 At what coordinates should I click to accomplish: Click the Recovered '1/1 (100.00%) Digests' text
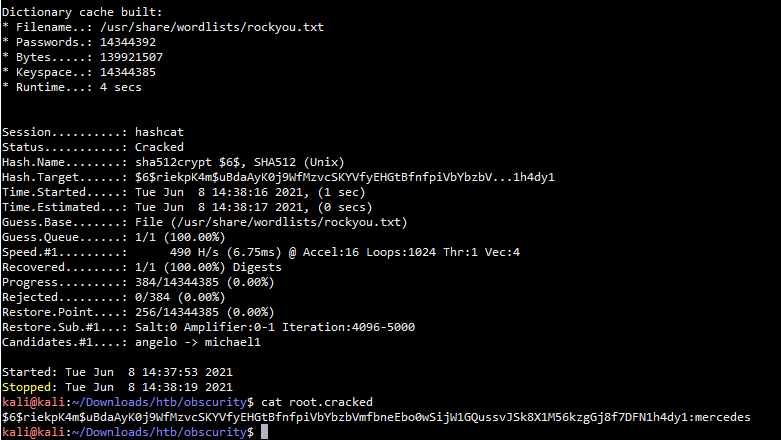pyautogui.click(x=208, y=267)
